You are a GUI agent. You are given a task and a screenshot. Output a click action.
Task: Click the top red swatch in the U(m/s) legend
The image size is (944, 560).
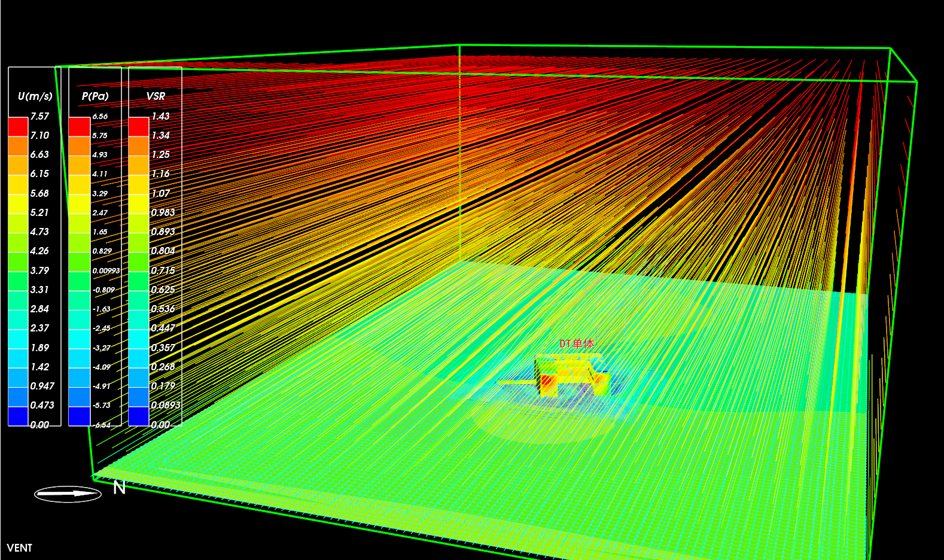click(18, 127)
